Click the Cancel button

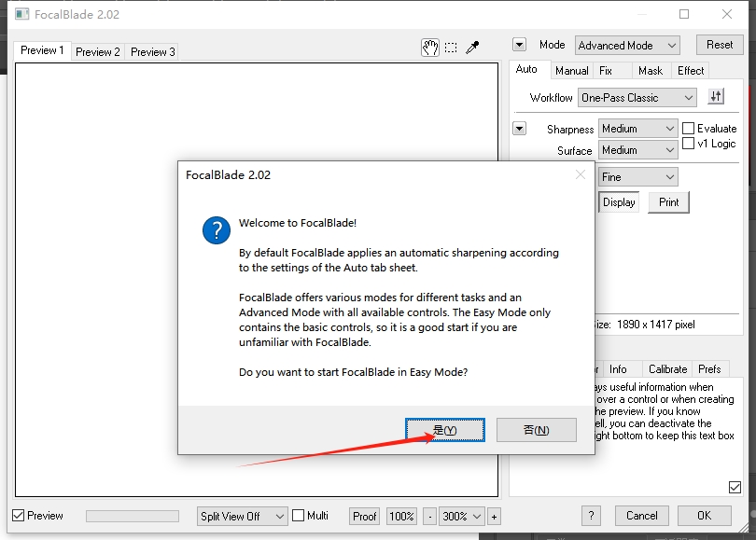(642, 516)
